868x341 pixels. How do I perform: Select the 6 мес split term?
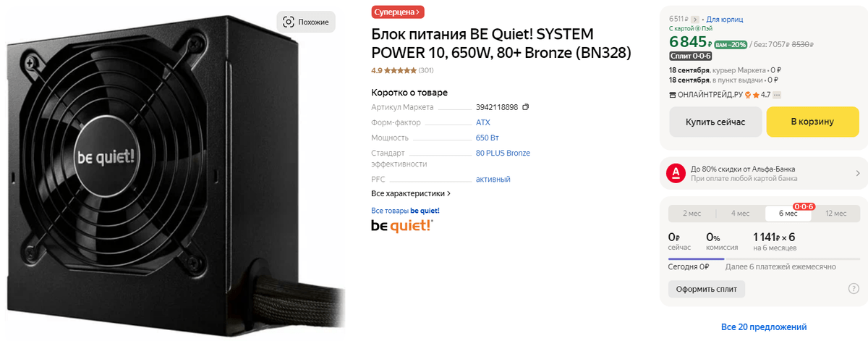[788, 214]
